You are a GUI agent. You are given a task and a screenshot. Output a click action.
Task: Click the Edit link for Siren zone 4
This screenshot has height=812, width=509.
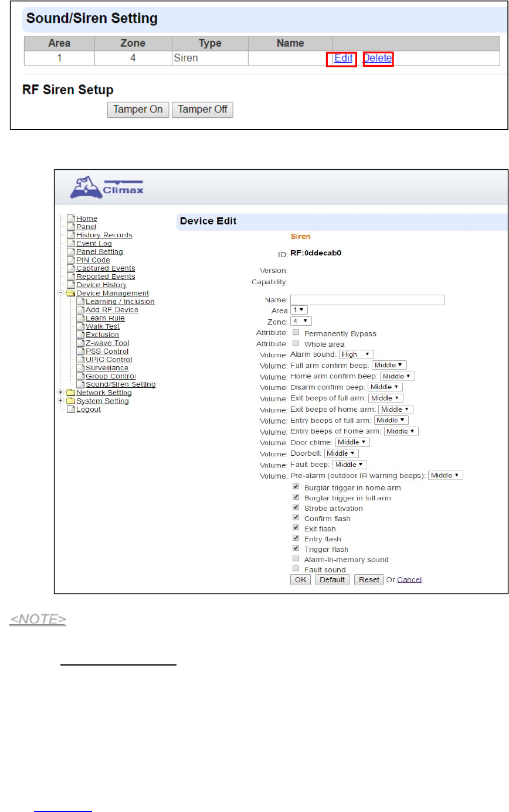[343, 59]
